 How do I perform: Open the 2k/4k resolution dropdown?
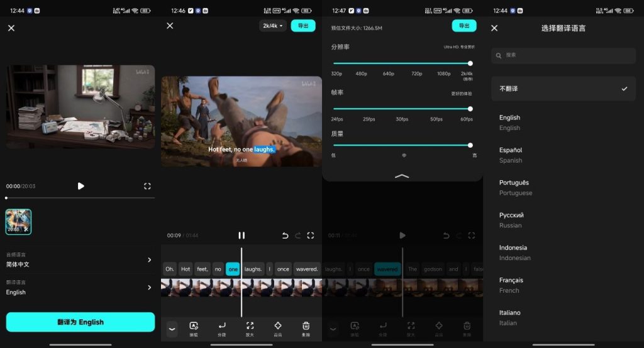(273, 26)
